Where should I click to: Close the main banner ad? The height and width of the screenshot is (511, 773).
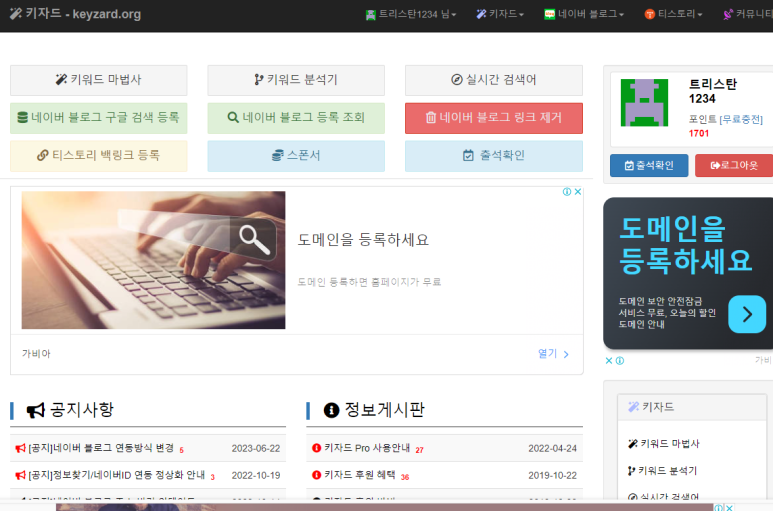[x=578, y=192]
